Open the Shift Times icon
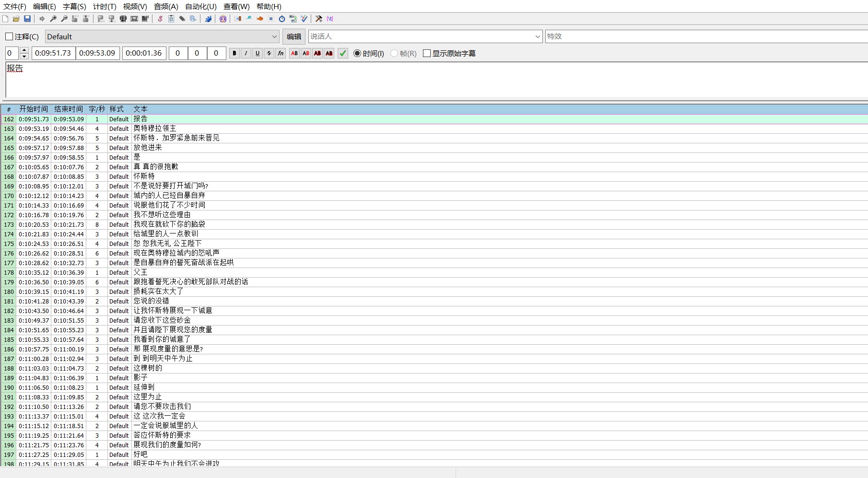The image size is (868, 478). pyautogui.click(x=238, y=19)
